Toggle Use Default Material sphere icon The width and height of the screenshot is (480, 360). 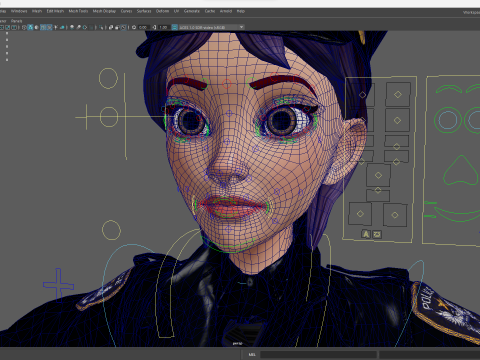click(36, 27)
